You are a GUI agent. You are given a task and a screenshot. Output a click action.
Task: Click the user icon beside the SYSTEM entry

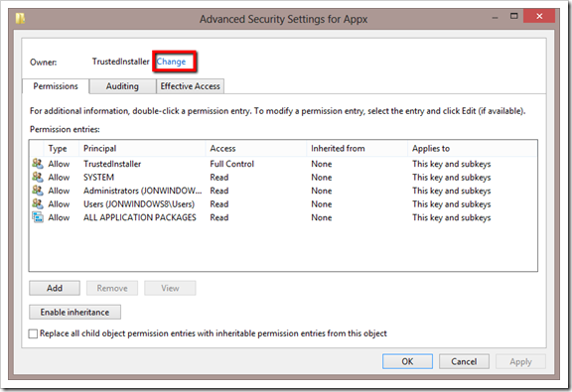click(37, 177)
